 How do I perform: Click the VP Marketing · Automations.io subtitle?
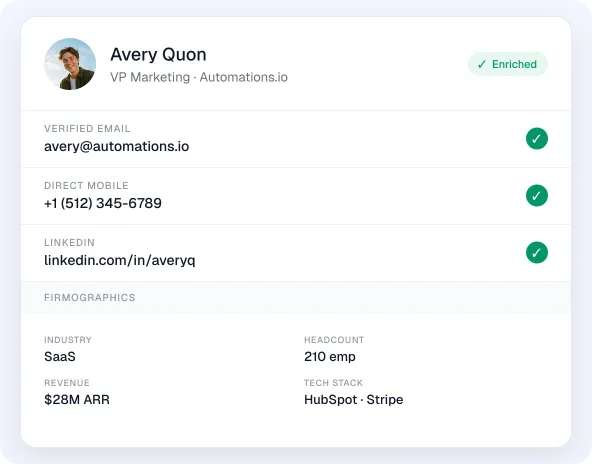pos(199,77)
